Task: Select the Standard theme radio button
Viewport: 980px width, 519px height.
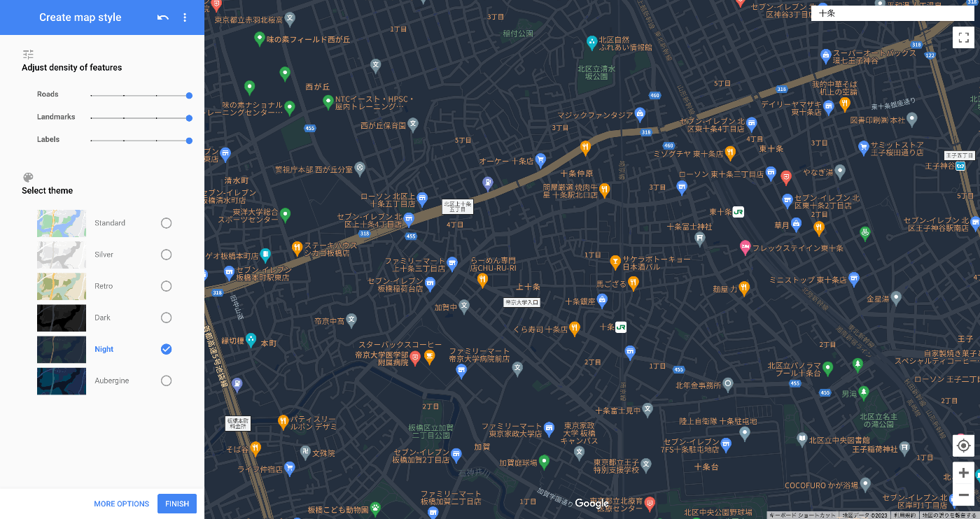Action: point(166,223)
